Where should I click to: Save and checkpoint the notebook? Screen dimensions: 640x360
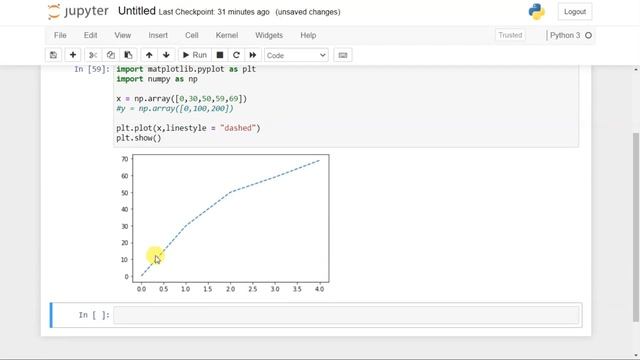(x=53, y=55)
